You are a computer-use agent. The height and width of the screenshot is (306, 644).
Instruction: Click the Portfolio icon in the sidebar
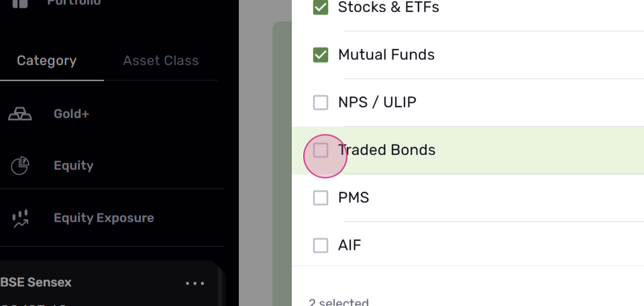pos(19,3)
